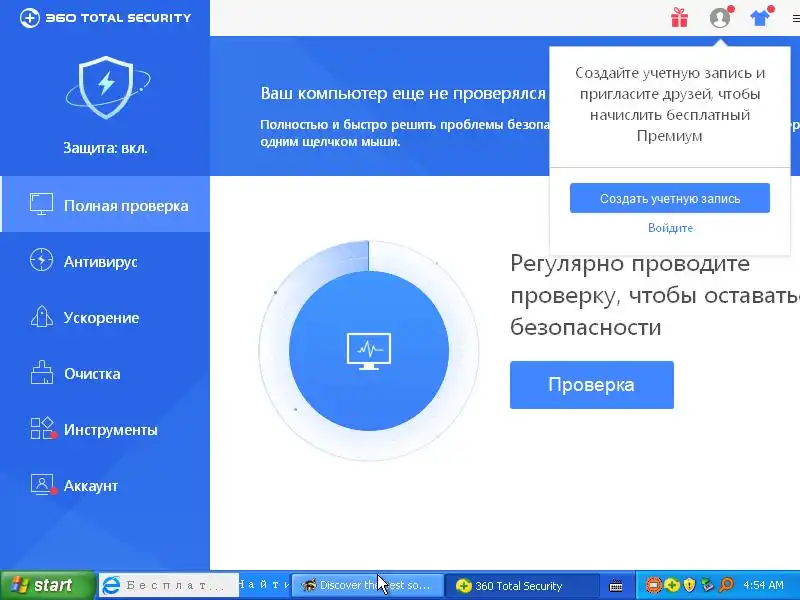The image size is (800, 600).
Task: Click the person card icon beside Аккаунт
Action: (x=42, y=485)
